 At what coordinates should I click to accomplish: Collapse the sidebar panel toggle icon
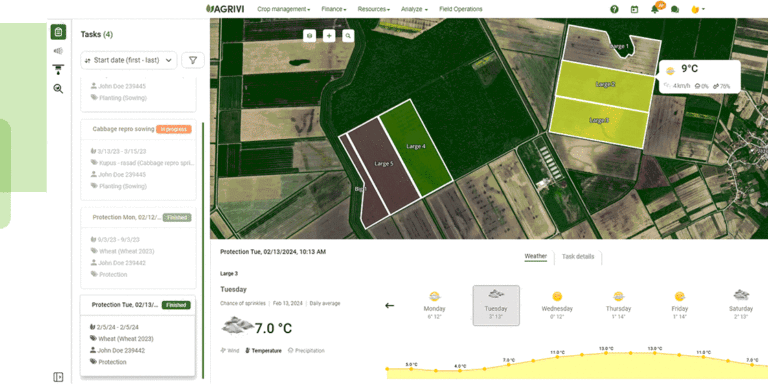(58, 377)
